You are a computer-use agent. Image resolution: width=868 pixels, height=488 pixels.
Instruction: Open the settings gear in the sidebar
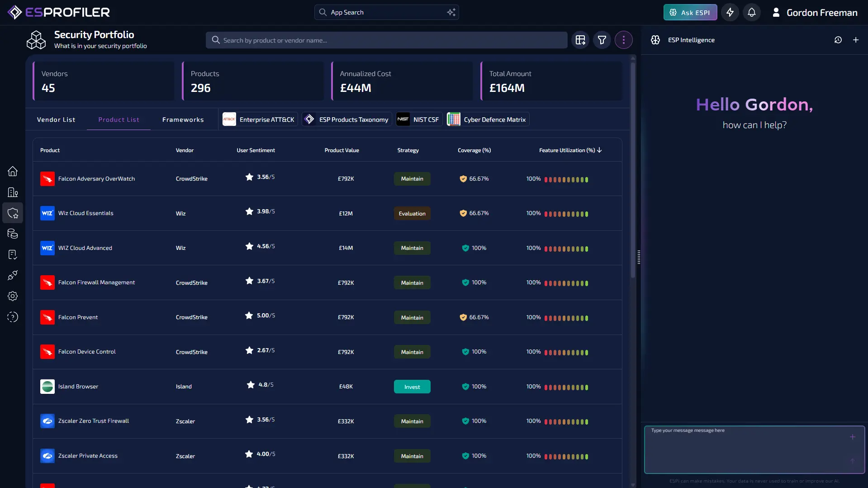pos(13,296)
